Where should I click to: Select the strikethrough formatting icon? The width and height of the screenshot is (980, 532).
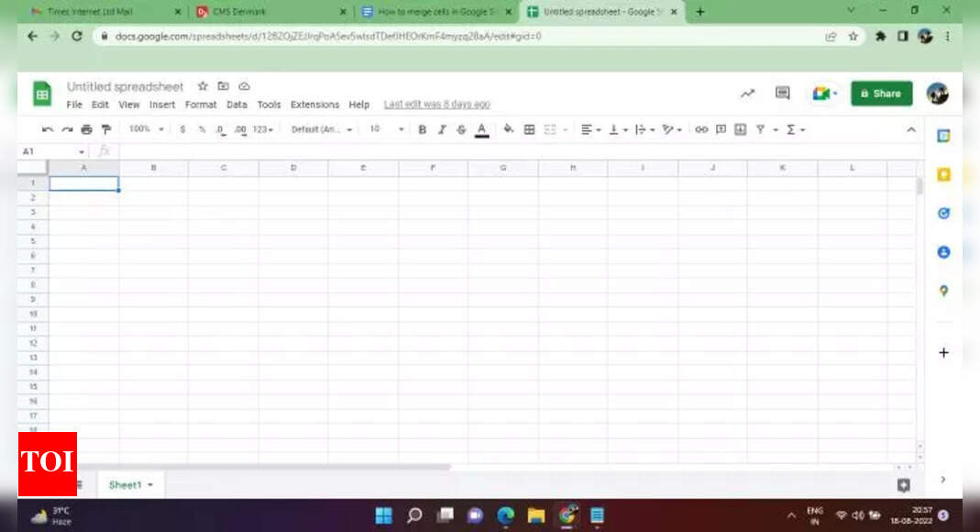click(461, 129)
